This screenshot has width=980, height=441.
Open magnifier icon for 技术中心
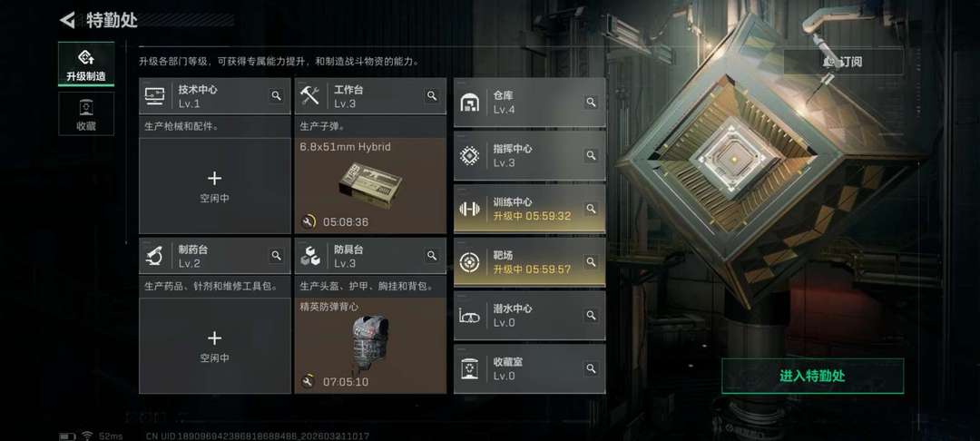coord(276,95)
